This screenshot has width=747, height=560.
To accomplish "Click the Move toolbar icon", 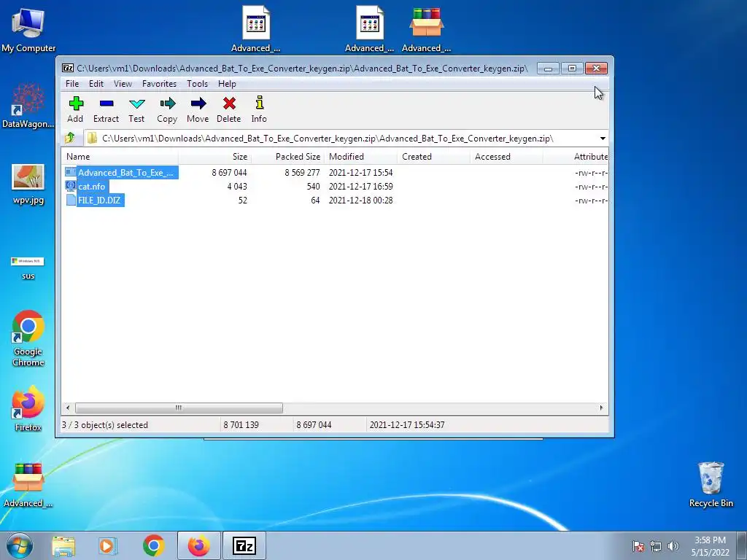I will (198, 110).
